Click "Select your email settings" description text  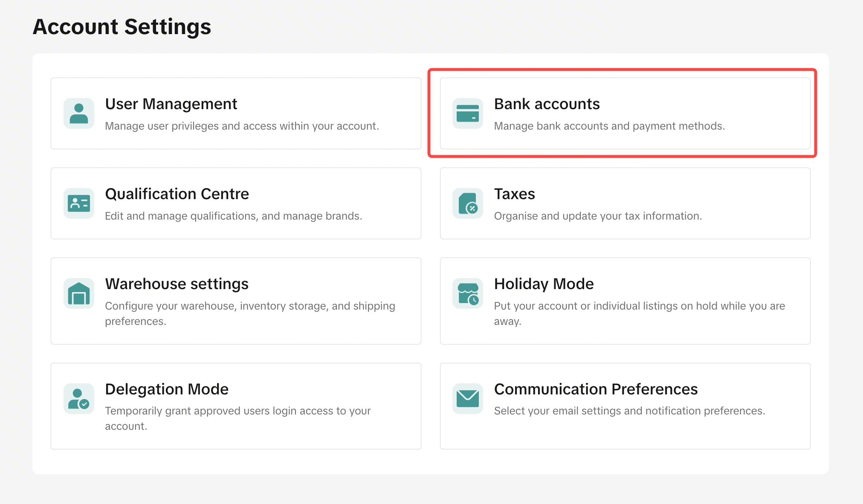(x=629, y=411)
